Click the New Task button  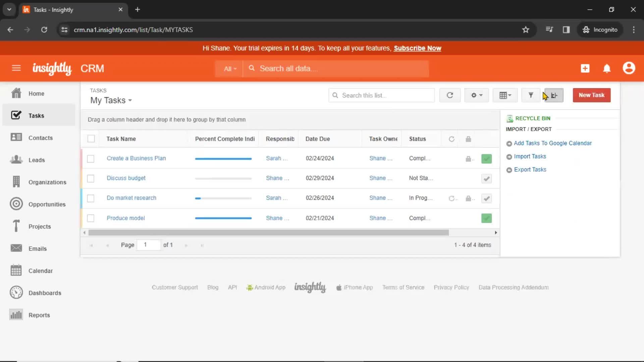591,95
